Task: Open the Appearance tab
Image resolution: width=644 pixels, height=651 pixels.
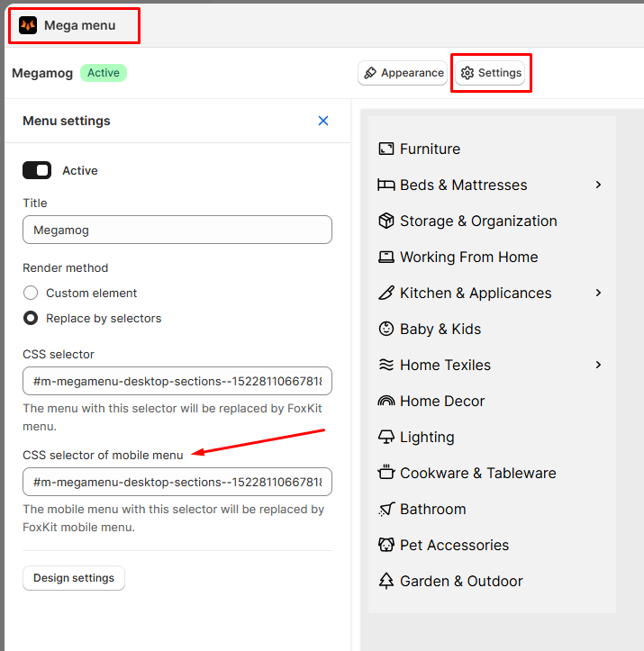Action: pyautogui.click(x=403, y=73)
